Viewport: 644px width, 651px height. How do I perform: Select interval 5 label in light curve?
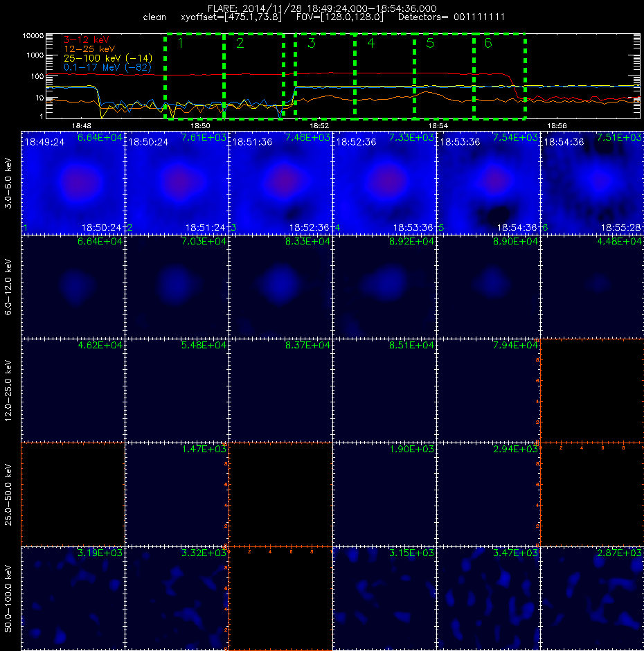430,43
